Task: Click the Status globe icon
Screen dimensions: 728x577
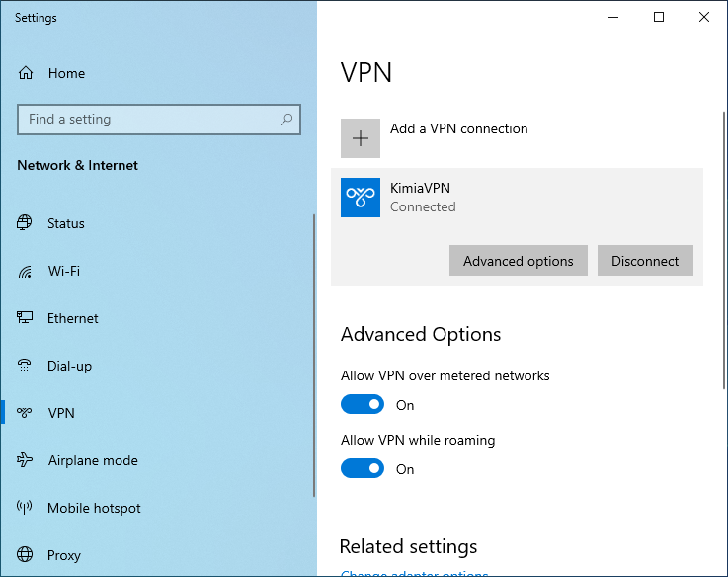Action: (26, 223)
